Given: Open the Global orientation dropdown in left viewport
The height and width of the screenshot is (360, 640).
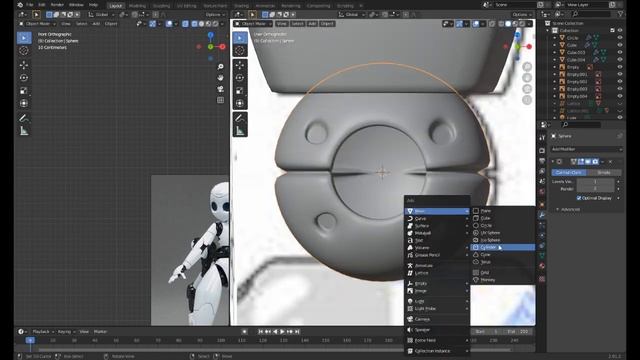Looking at the screenshot, I should (x=101, y=15).
